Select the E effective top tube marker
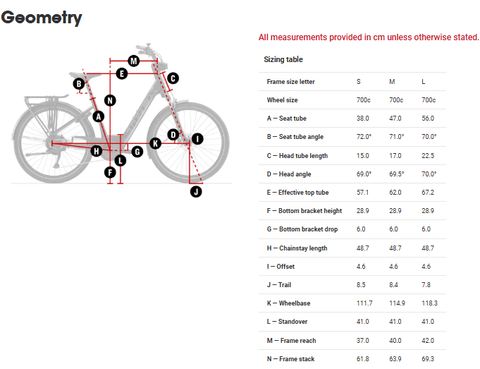480x369 pixels. point(122,73)
